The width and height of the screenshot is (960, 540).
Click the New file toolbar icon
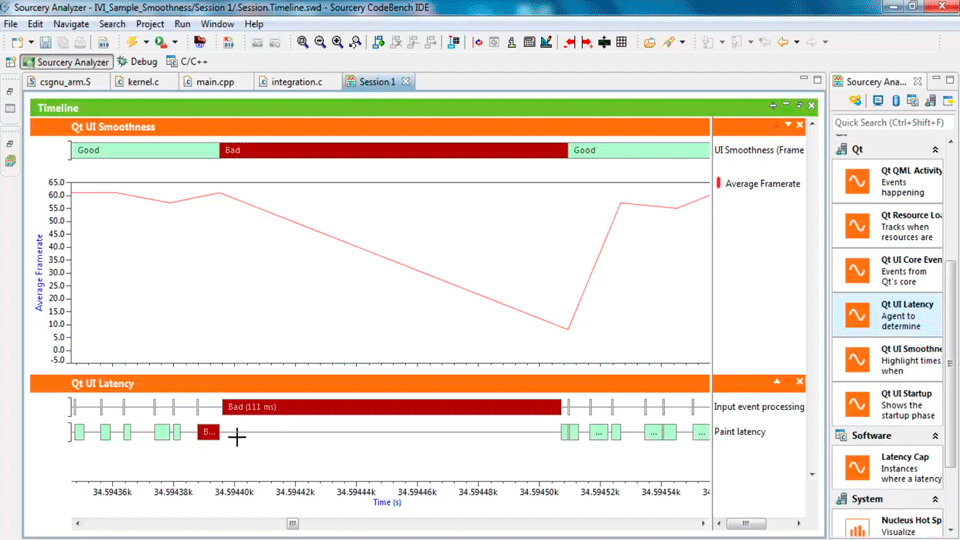coord(17,42)
